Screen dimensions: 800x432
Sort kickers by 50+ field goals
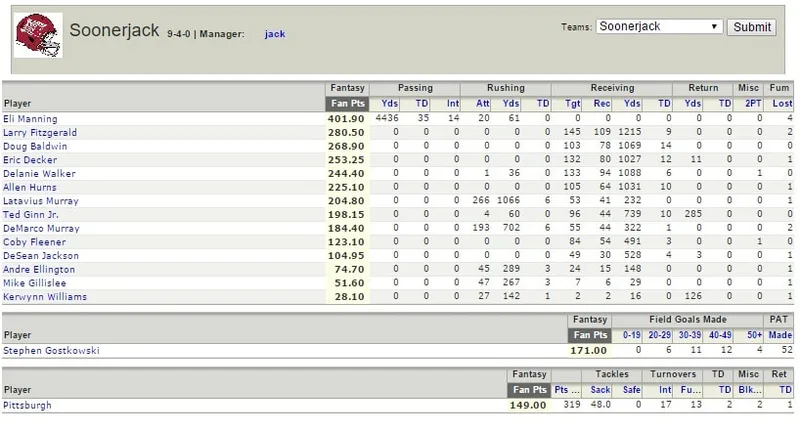click(755, 335)
